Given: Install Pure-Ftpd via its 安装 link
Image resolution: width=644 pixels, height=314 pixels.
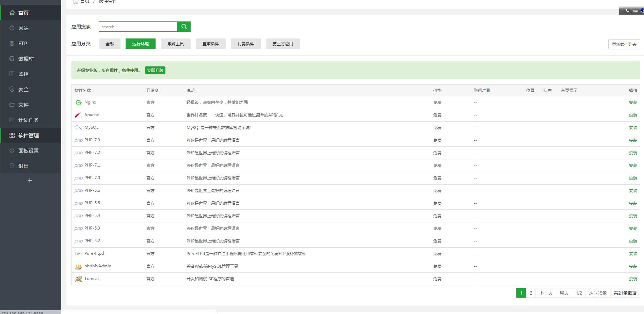Looking at the screenshot, I should (633, 254).
